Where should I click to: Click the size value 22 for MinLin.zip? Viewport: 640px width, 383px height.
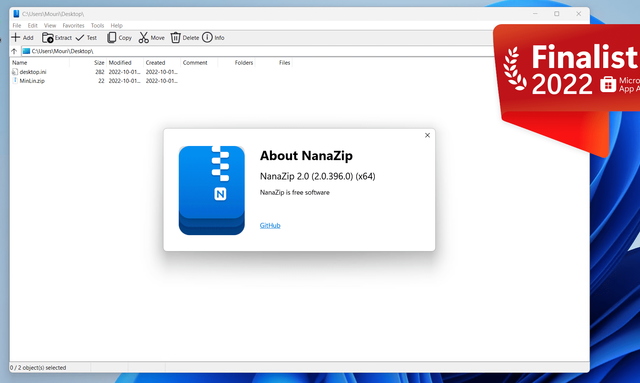tap(101, 81)
